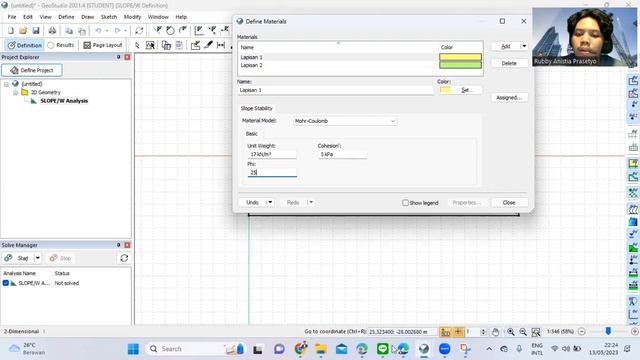Open the Add button dropdown arrow
640x360 pixels.
[x=524, y=46]
